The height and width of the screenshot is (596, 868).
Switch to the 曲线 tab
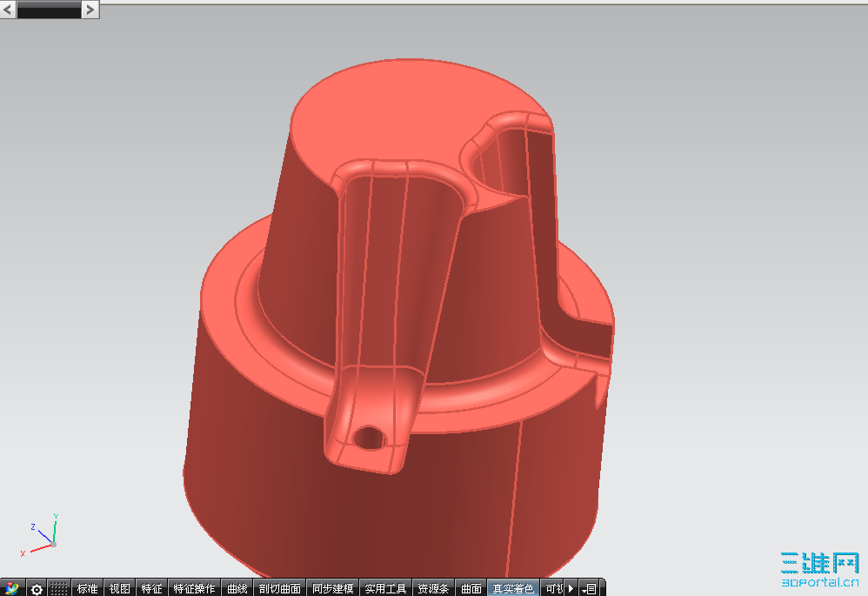[x=237, y=588]
